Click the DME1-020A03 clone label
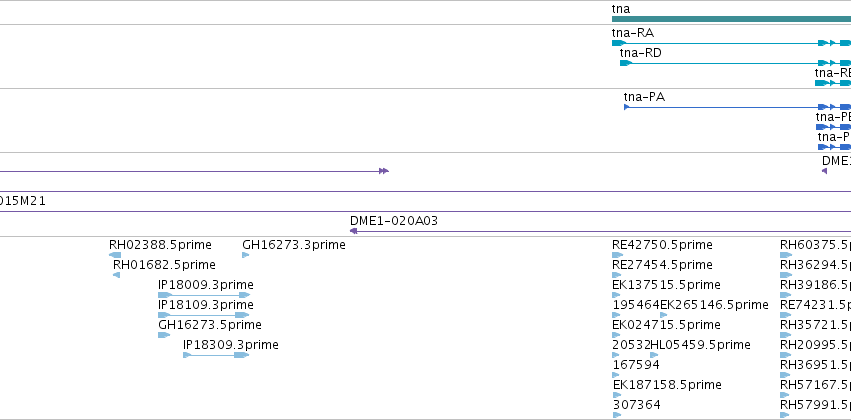The height and width of the screenshot is (420, 851). click(394, 221)
